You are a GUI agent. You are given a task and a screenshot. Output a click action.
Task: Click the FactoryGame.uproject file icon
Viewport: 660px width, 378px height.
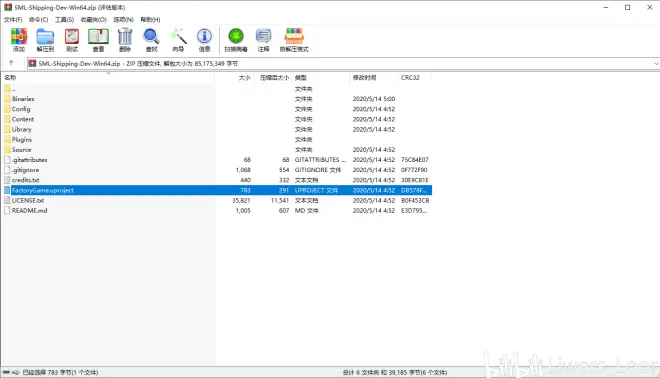coord(7,190)
